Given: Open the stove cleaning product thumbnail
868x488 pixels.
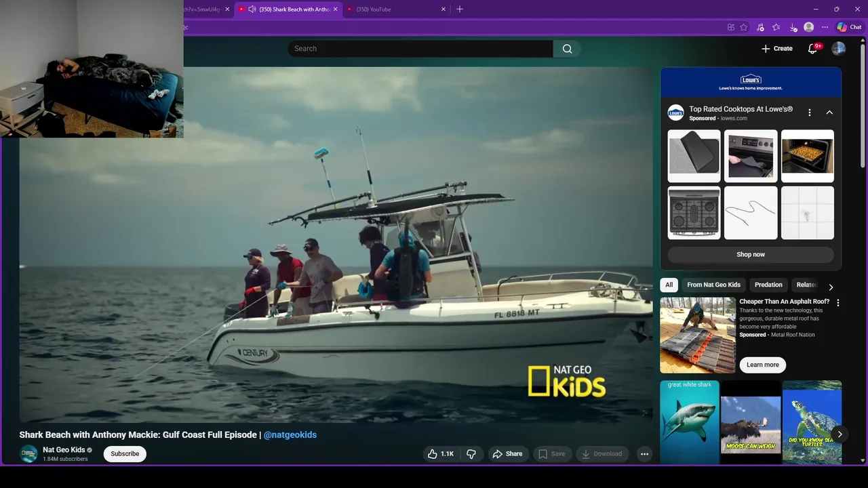Looking at the screenshot, I should [751, 156].
